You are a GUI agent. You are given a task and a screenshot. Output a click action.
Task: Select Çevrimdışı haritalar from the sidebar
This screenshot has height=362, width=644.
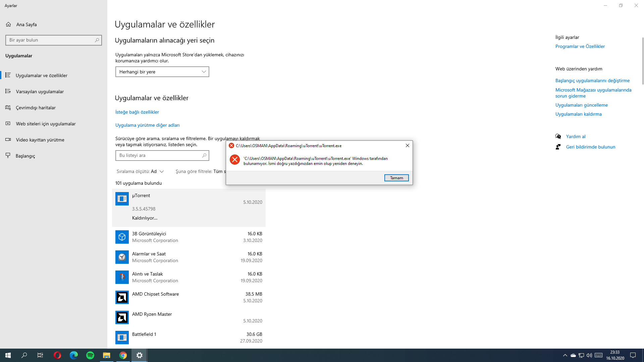click(x=36, y=108)
